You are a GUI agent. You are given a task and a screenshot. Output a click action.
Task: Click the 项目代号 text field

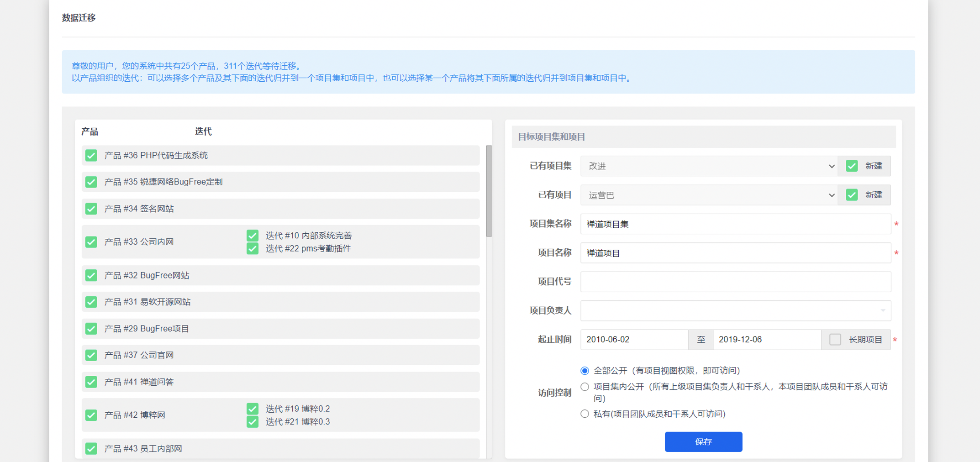tap(735, 282)
